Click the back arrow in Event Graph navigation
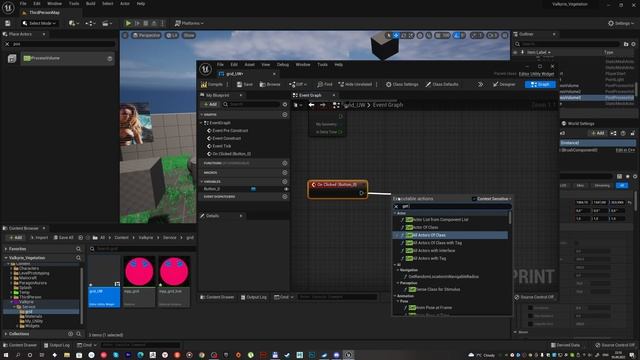640x360 pixels. (x=311, y=105)
